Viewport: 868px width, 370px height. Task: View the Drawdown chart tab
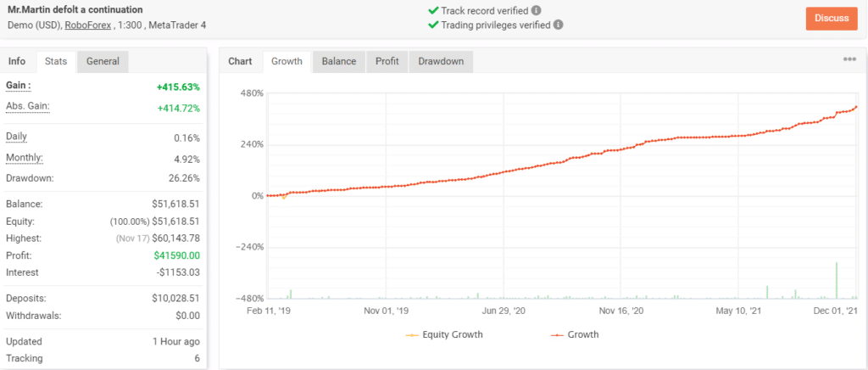click(x=441, y=61)
